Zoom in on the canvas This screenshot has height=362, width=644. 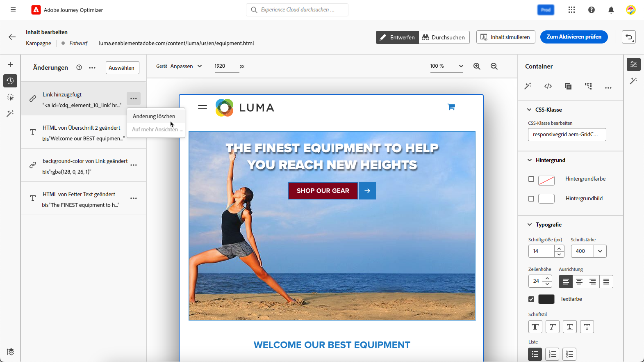[477, 66]
